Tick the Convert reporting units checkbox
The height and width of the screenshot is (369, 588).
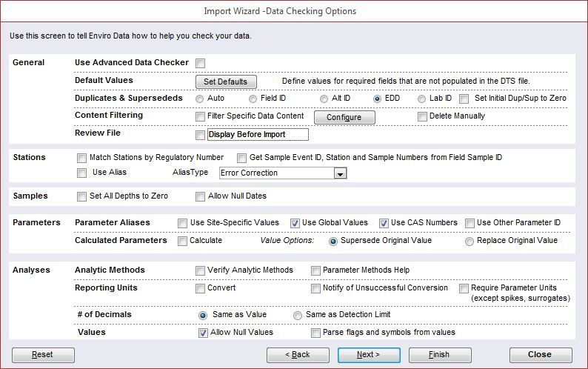pos(200,288)
